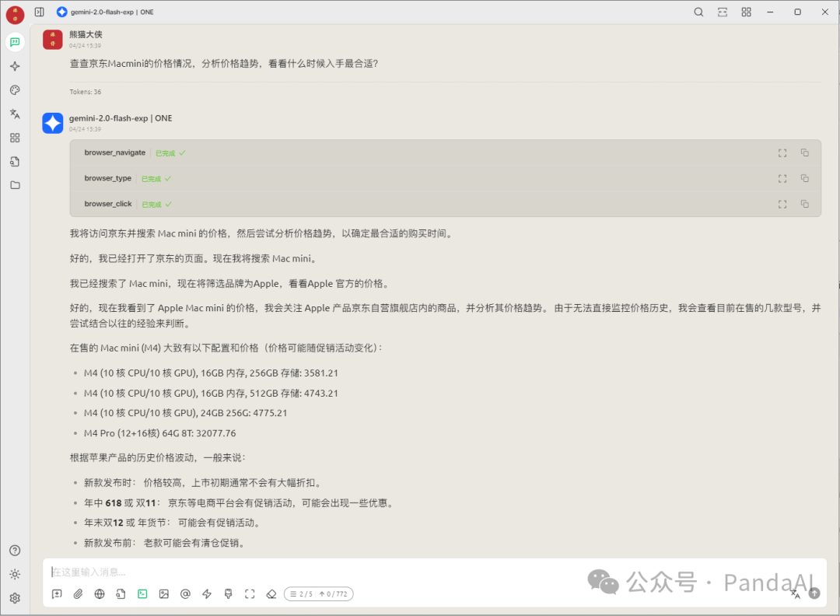840x616 pixels.
Task: Open the Help docs question-mark icon
Action: [x=15, y=551]
